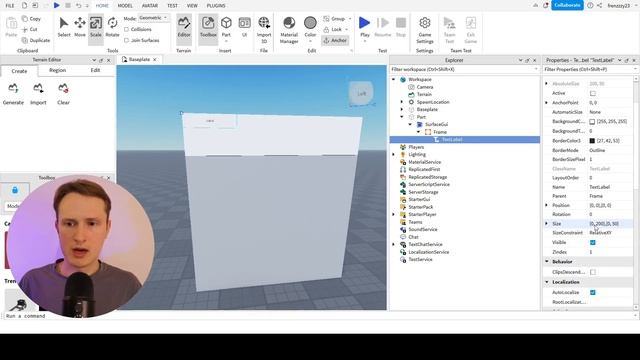Expand the Size property arrow
Viewport: 640px width, 360px height.
[x=547, y=224]
